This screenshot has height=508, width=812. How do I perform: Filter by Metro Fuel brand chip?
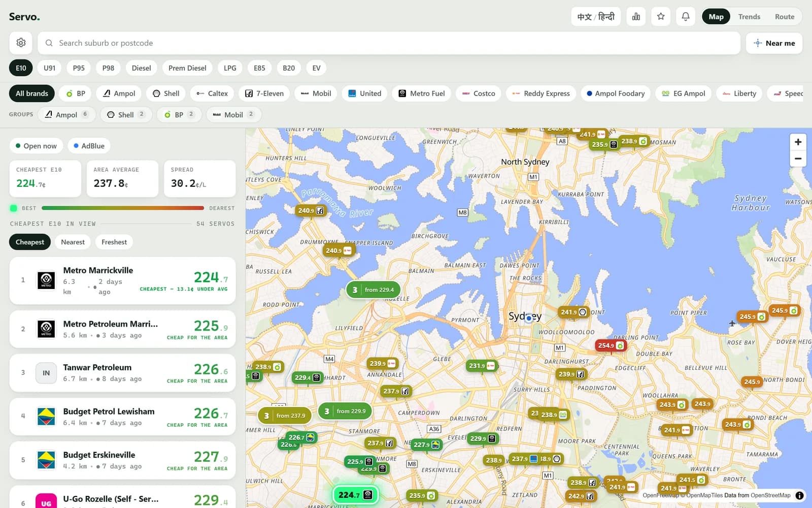point(421,93)
